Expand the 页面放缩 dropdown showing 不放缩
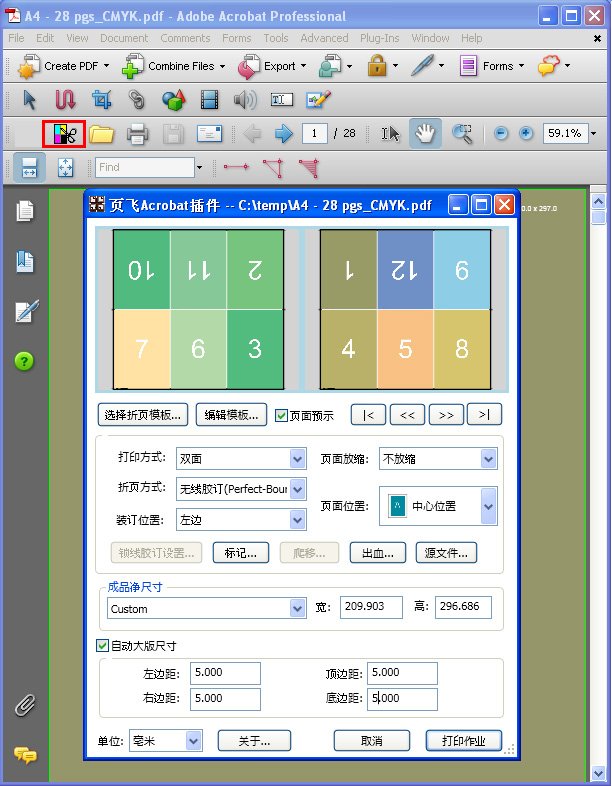Screen dimensions: 612x786 pos(488,459)
